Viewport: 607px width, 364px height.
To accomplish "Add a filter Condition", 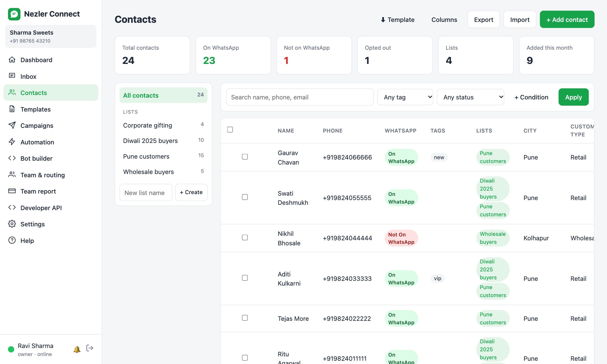I will pos(531,97).
